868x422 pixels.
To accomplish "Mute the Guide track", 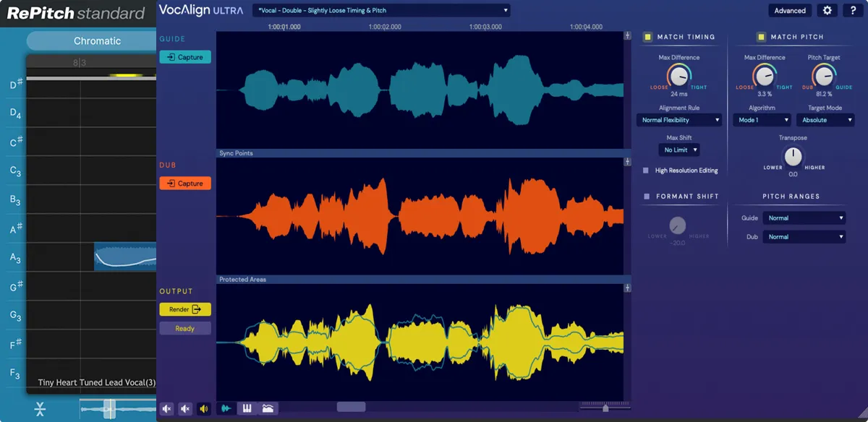I will [x=167, y=408].
